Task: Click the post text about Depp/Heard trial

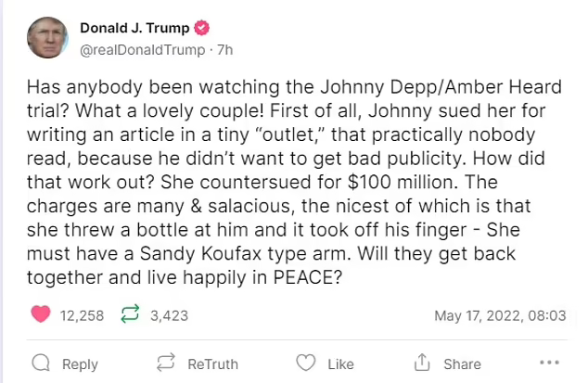Action: pyautogui.click(x=294, y=184)
